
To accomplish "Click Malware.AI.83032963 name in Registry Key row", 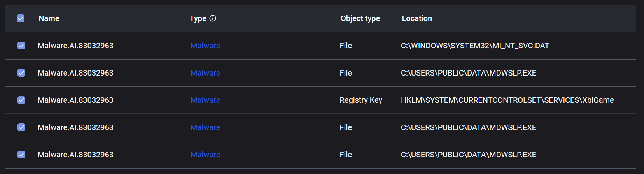I will point(75,100).
